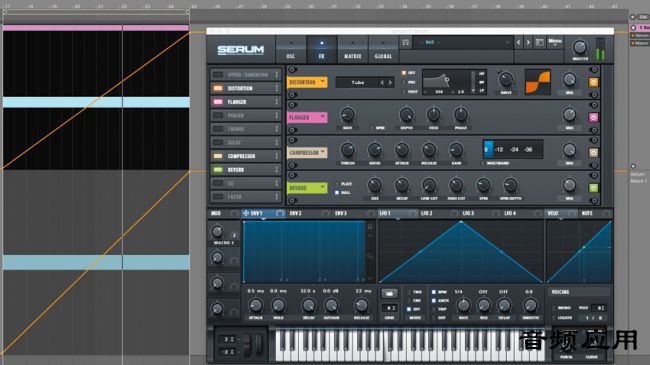Open the LFO shape folder icon
The width and height of the screenshot is (650, 365).
click(389, 294)
